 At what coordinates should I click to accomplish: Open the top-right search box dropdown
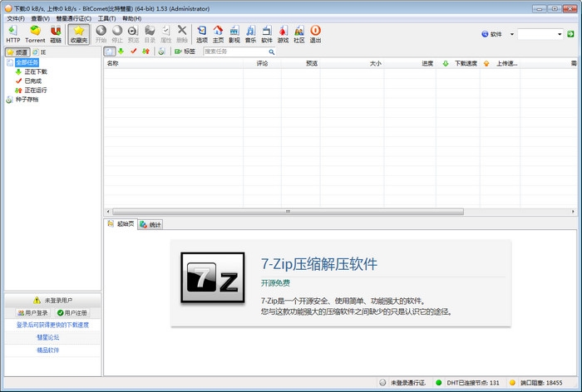pos(560,34)
